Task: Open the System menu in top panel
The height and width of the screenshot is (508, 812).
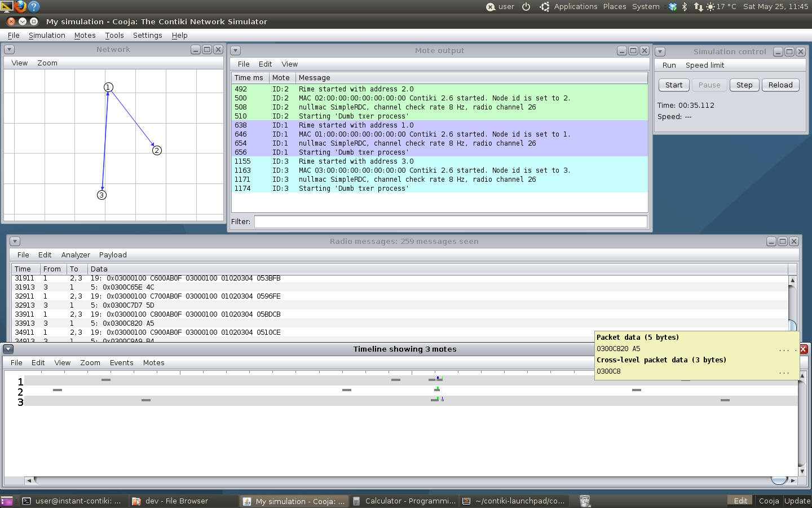Action: tap(646, 7)
